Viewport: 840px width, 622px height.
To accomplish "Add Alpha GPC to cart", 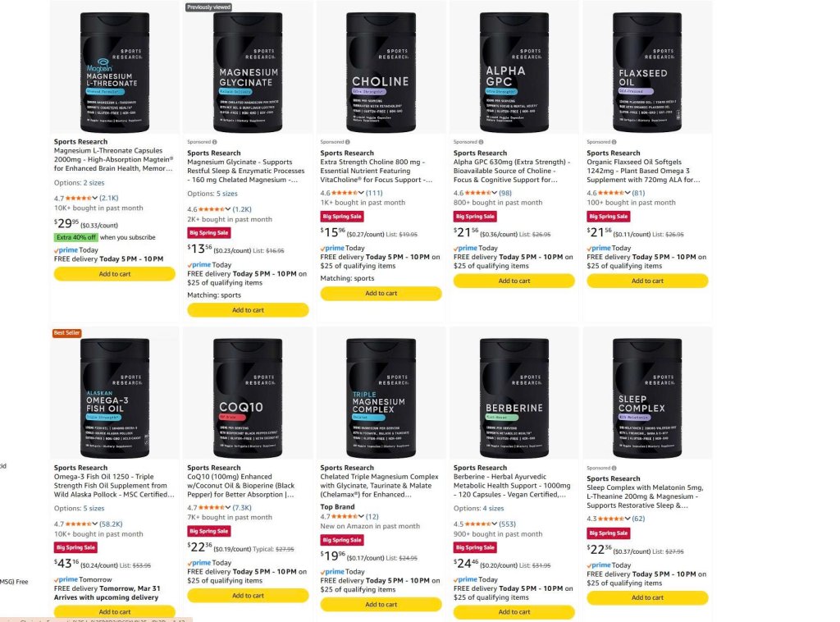I will (514, 281).
